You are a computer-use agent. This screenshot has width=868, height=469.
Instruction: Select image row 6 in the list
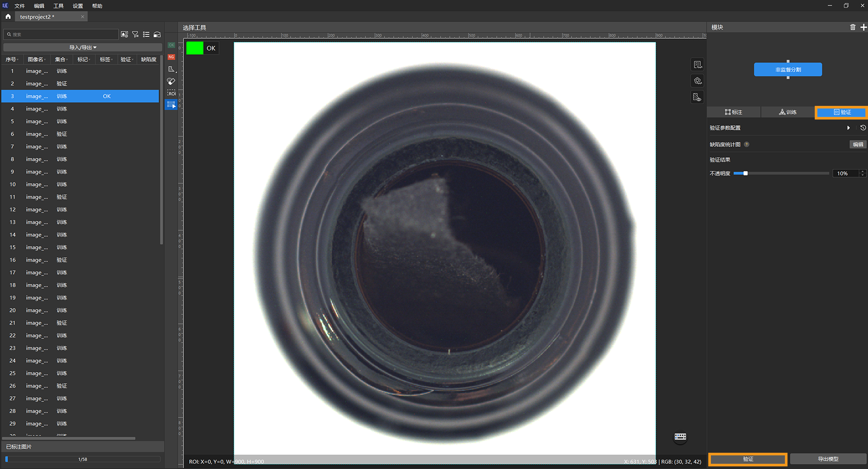[x=80, y=134]
